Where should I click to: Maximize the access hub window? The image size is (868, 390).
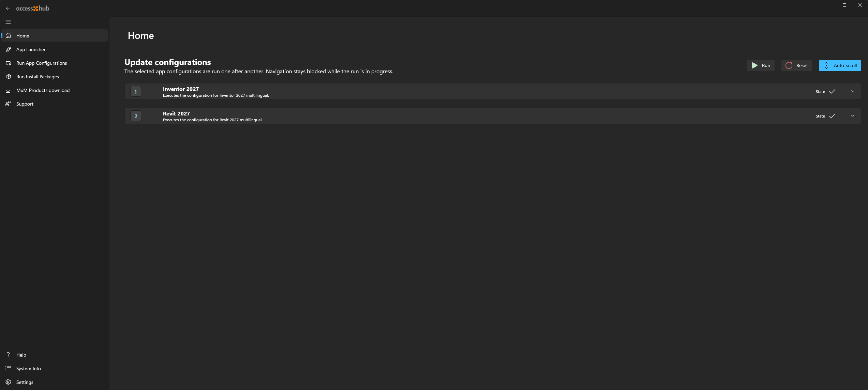coord(844,5)
